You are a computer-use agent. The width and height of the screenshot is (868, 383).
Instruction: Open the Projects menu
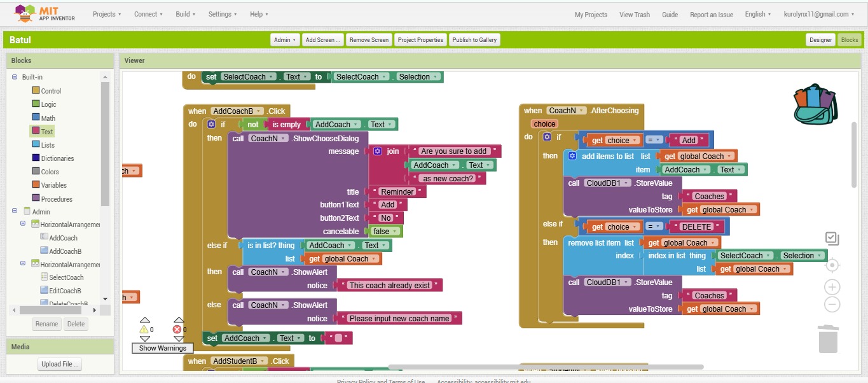pos(107,14)
